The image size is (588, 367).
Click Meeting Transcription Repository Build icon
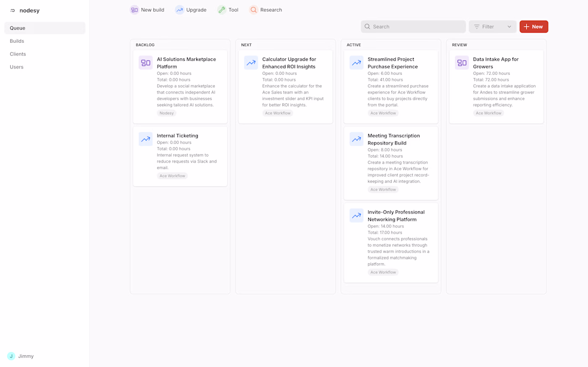coord(356,139)
